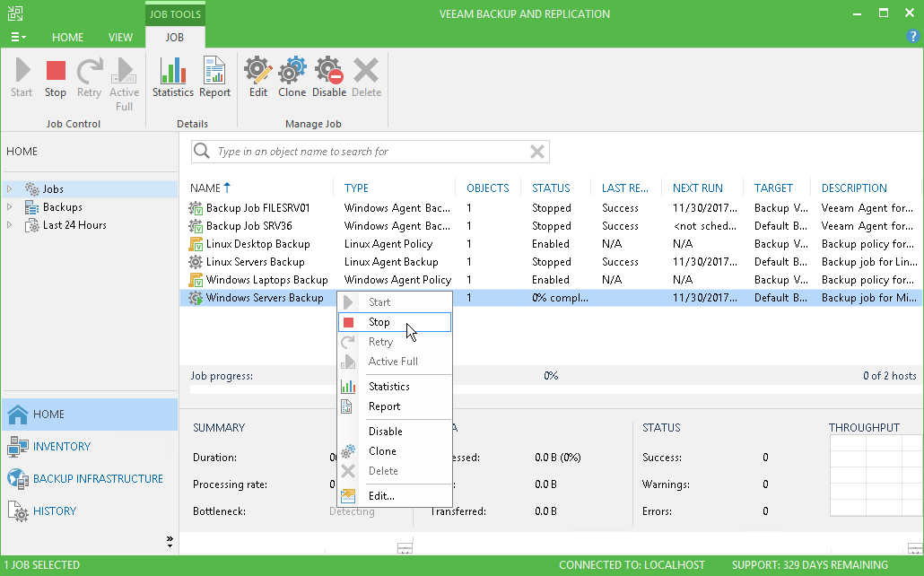Open the HISTORY view
The height and width of the screenshot is (576, 924).
[90, 511]
